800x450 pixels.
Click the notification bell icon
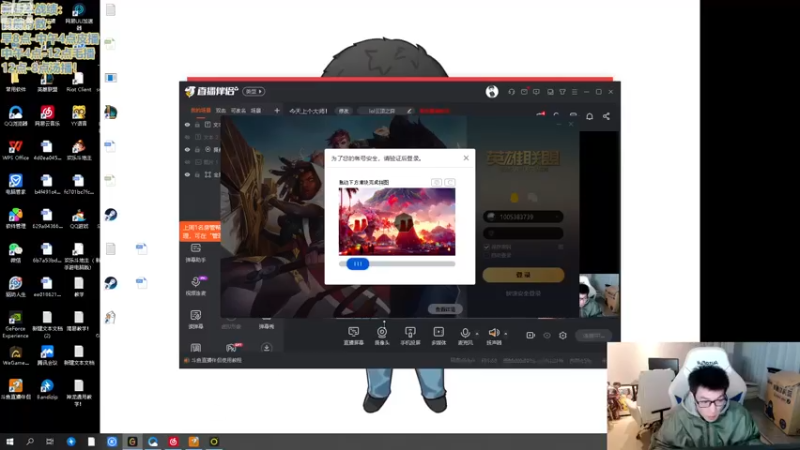tap(589, 116)
